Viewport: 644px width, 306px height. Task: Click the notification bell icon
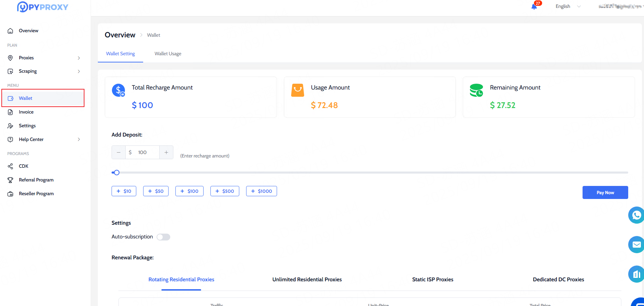coord(534,7)
